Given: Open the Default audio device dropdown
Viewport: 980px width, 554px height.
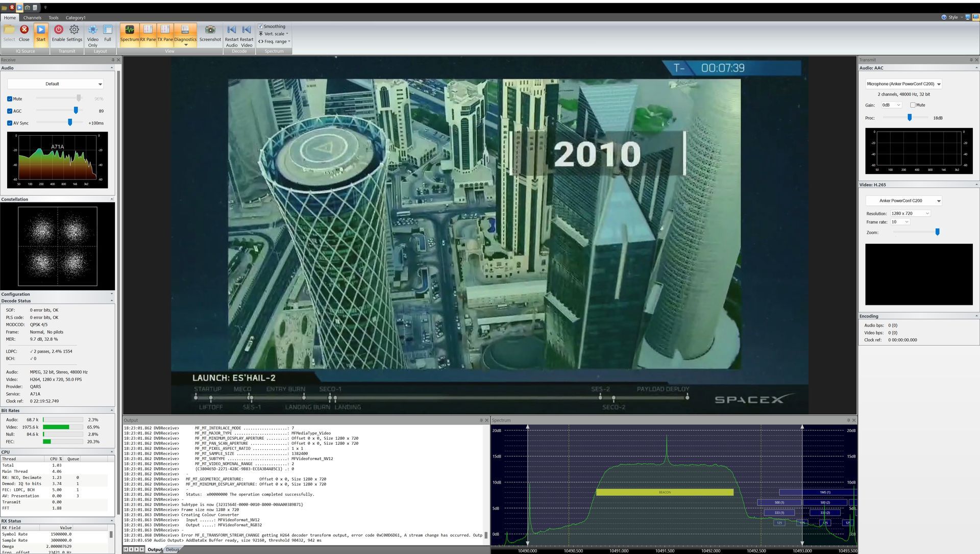Looking at the screenshot, I should [x=56, y=84].
